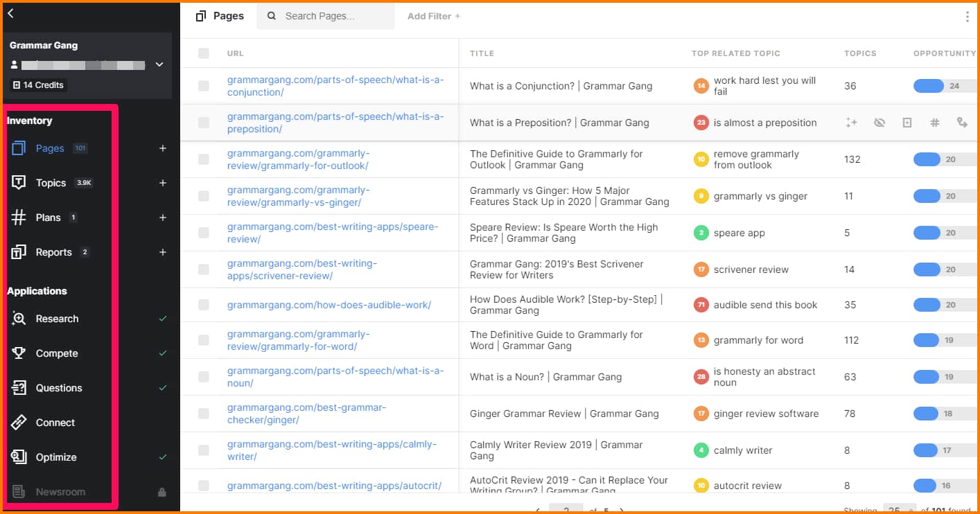
Task: Open the three-dot options menu at top right
Action: tap(967, 17)
